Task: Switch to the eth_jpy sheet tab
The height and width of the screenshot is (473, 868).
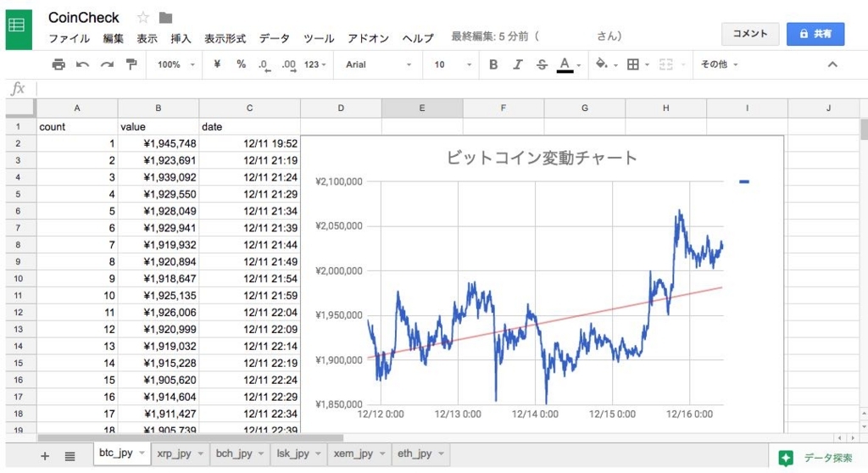Action: pyautogui.click(x=415, y=454)
